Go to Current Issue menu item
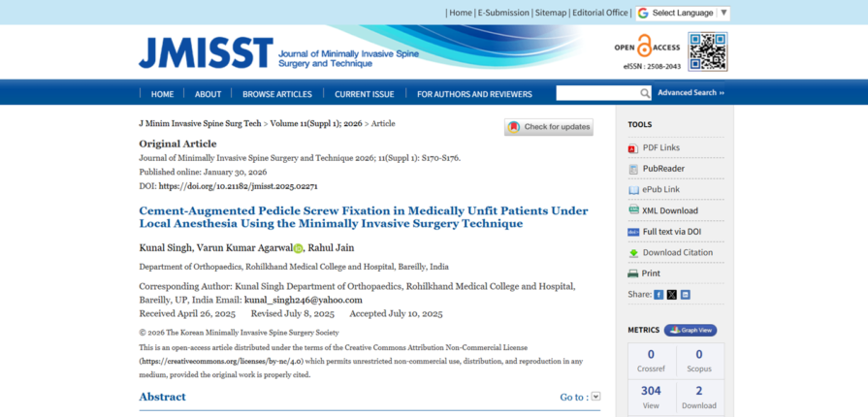868x417 pixels. 365,94
